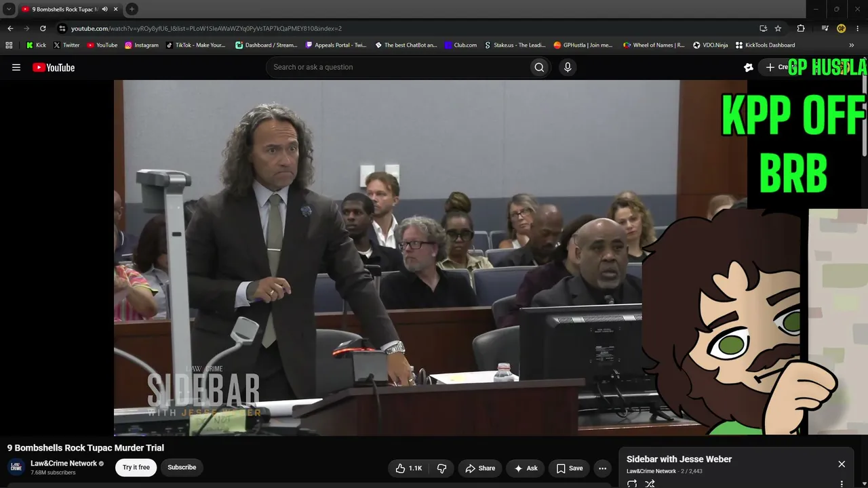Open Law&Crime Network channel avatar
Screen dimensions: 868x488
[x=16, y=468]
